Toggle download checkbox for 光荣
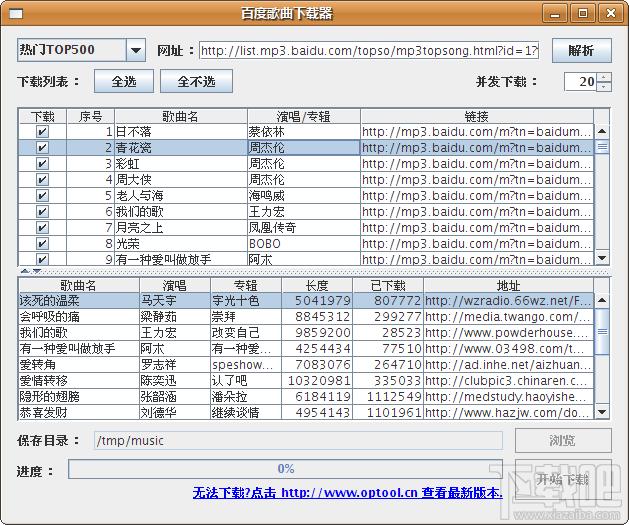The height and width of the screenshot is (525, 629). coord(42,244)
